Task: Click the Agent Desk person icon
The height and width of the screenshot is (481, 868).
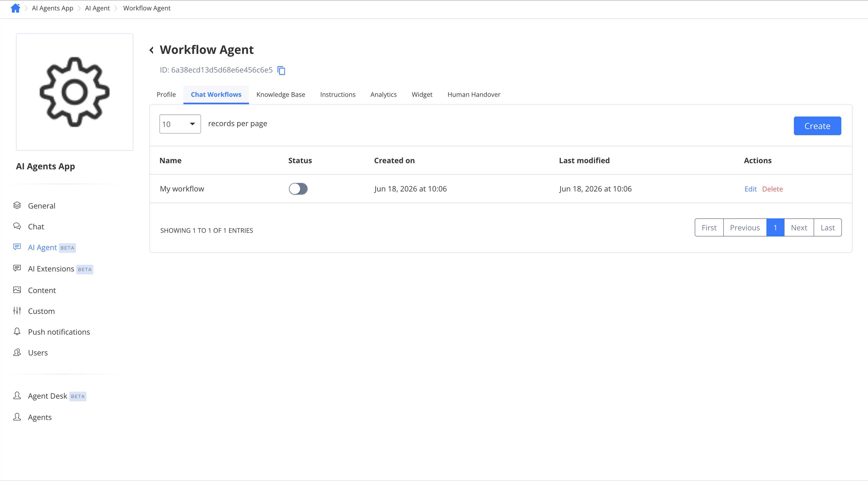Action: tap(17, 396)
